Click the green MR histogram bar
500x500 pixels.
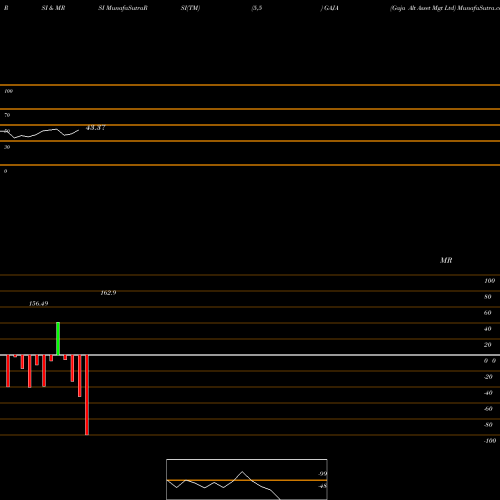58,339
